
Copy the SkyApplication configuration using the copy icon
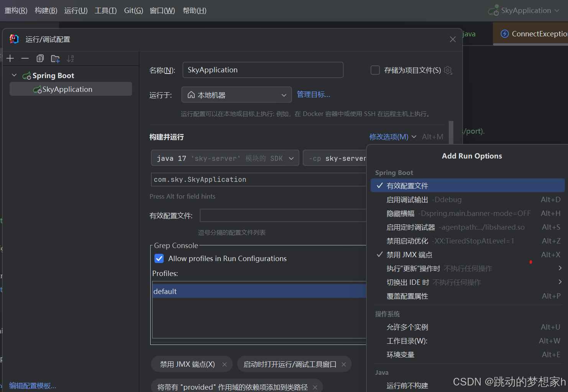40,58
